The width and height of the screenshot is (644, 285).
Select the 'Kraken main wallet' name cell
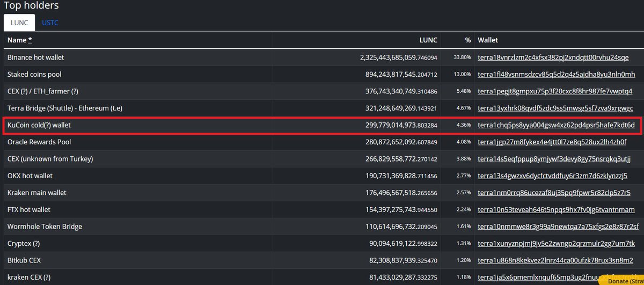coord(36,193)
